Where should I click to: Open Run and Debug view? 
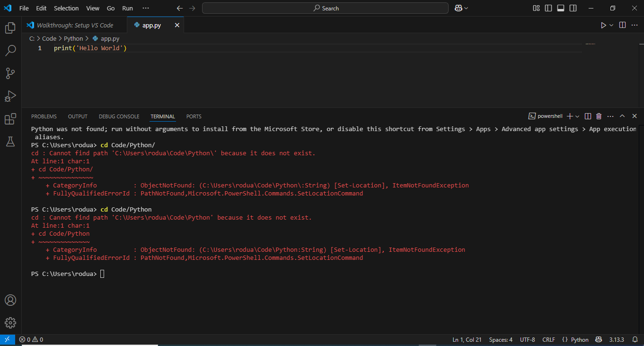[x=10, y=96]
